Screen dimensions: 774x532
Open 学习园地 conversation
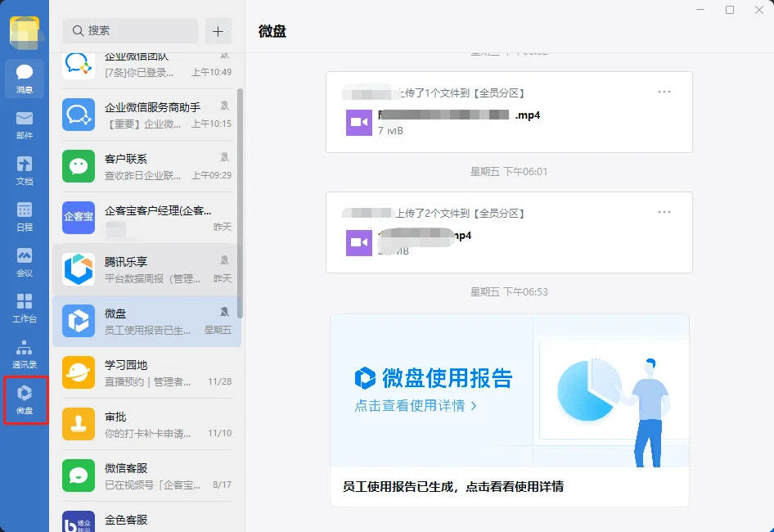(x=146, y=372)
